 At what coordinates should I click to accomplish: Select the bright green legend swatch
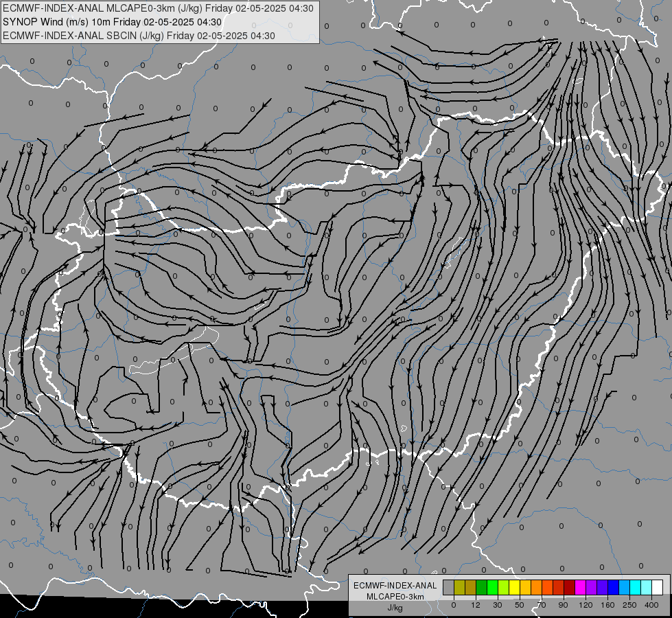click(492, 587)
